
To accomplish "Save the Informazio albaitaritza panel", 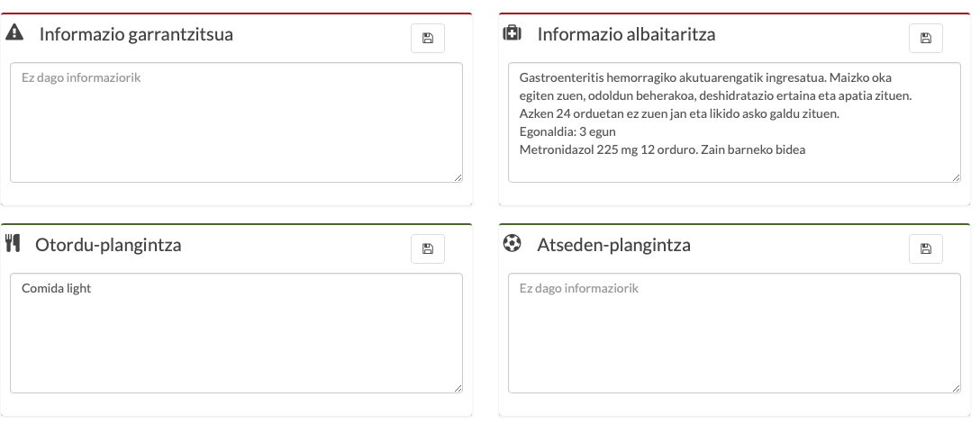I will click(x=926, y=38).
